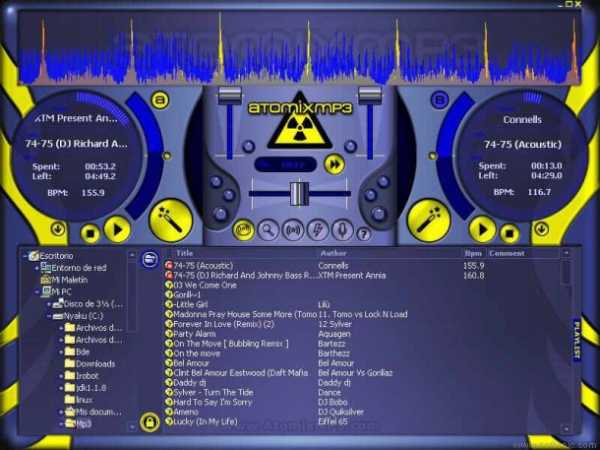
Task: Click the crossfader handle in the center
Action: (x=299, y=194)
